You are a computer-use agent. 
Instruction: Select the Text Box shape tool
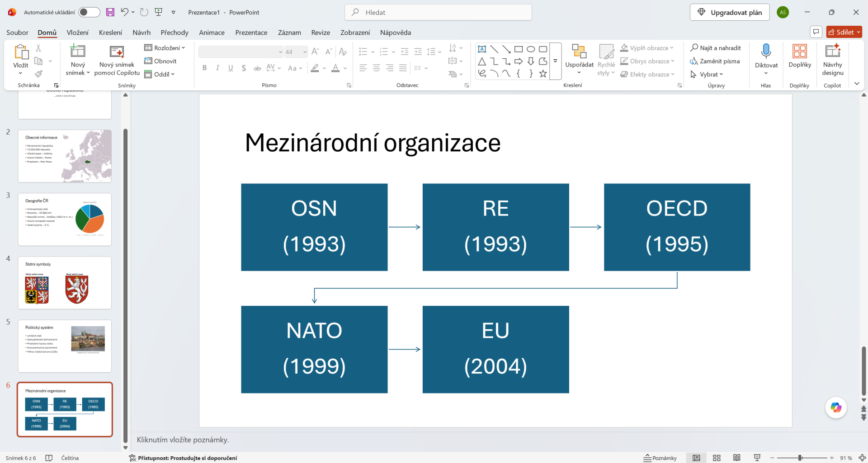(x=482, y=49)
